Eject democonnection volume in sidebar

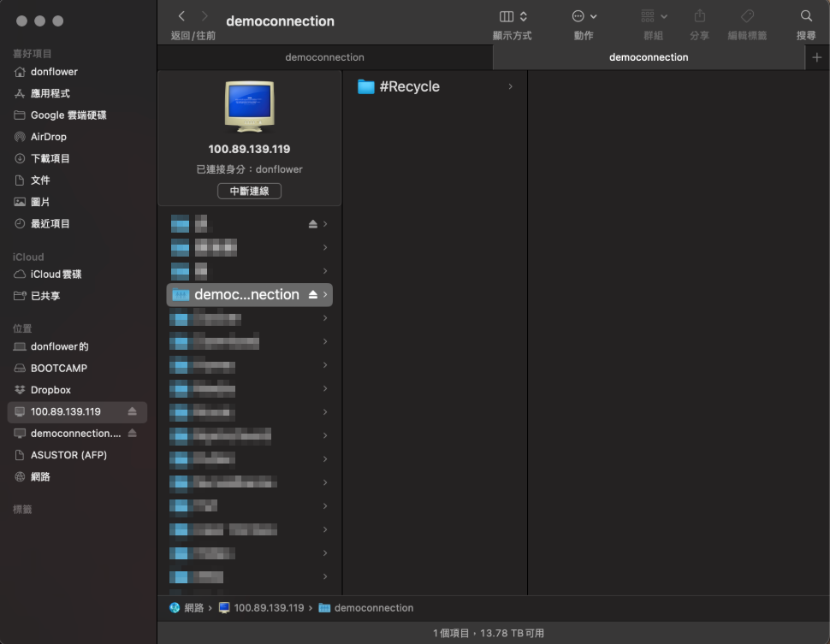point(132,434)
